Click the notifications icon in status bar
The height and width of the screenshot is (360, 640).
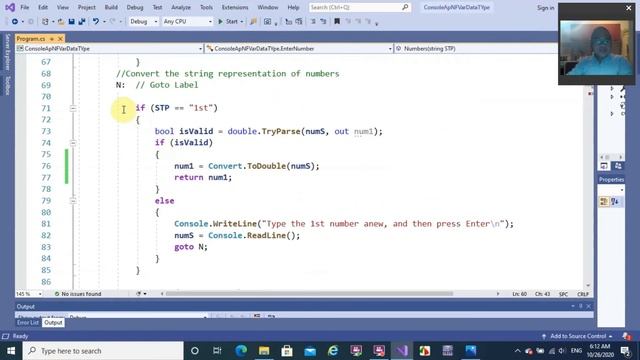coord(627,336)
